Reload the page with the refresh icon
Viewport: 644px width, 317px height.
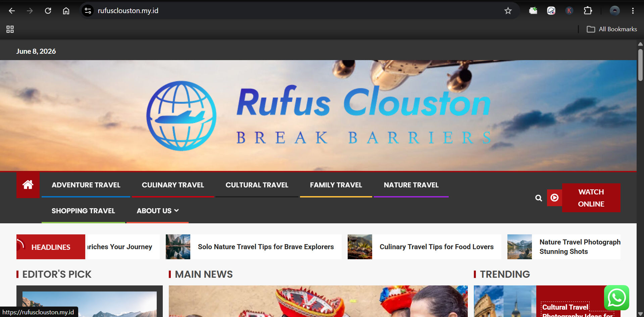[48, 11]
